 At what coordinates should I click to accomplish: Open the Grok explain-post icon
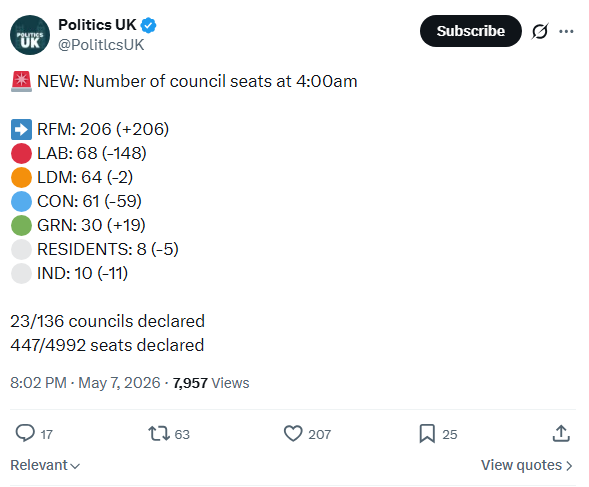540,31
